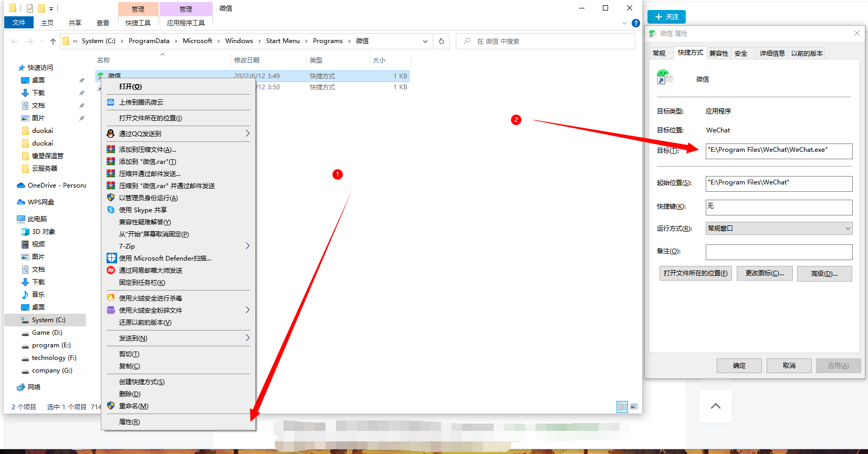Image resolution: width=868 pixels, height=454 pixels.
Task: Click the up-directory arrow icon
Action: 53,41
